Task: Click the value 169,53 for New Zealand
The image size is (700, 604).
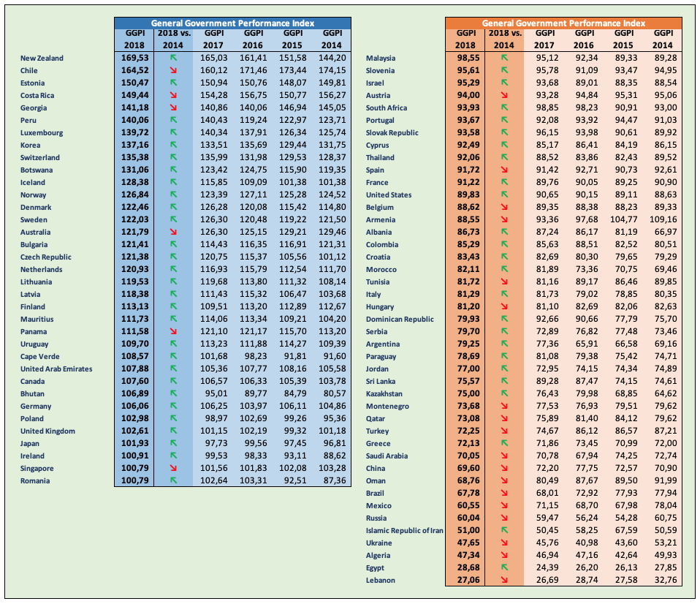Action: (x=134, y=58)
